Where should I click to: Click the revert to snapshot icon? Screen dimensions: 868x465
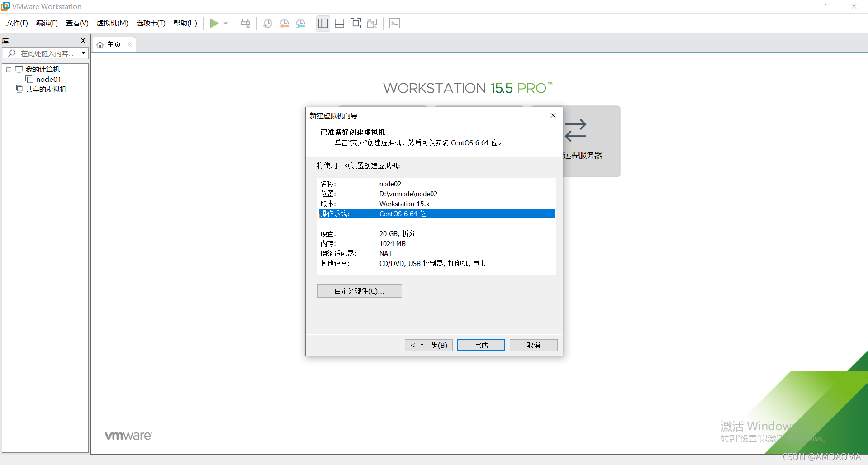284,23
